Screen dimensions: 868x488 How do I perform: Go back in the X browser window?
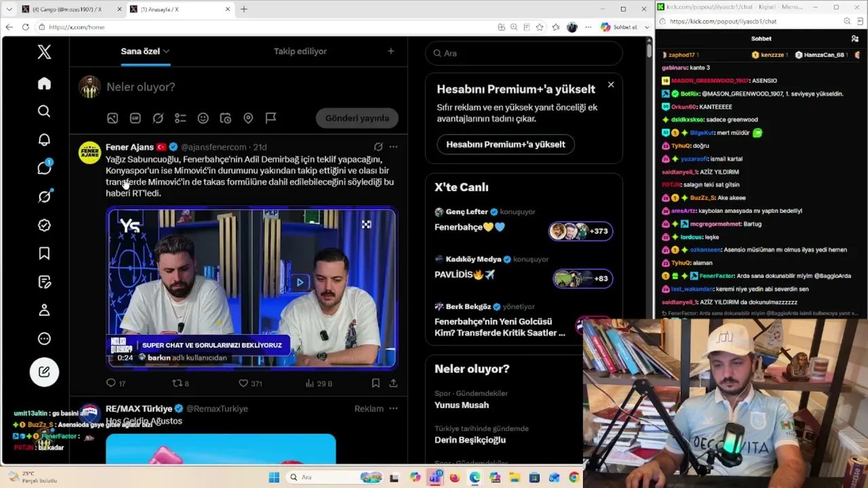point(9,27)
